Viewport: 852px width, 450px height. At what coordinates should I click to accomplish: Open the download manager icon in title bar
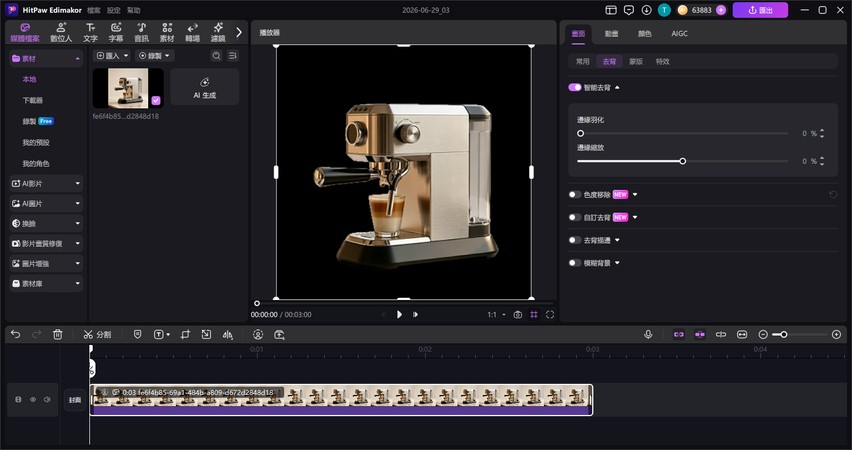tap(647, 10)
